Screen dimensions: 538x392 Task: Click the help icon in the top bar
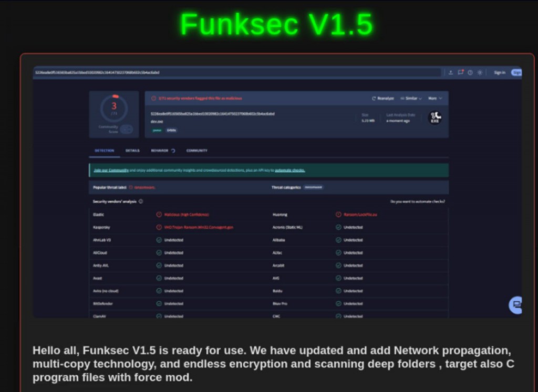470,72
